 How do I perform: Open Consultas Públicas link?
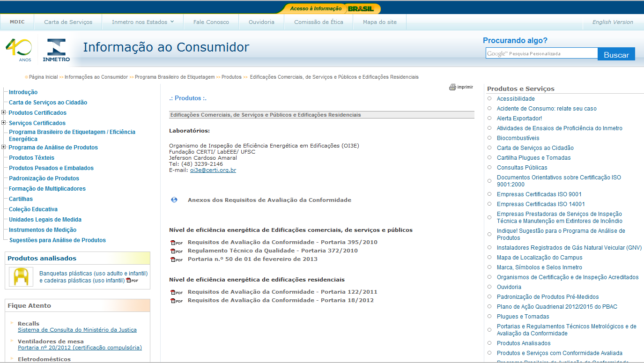(522, 168)
